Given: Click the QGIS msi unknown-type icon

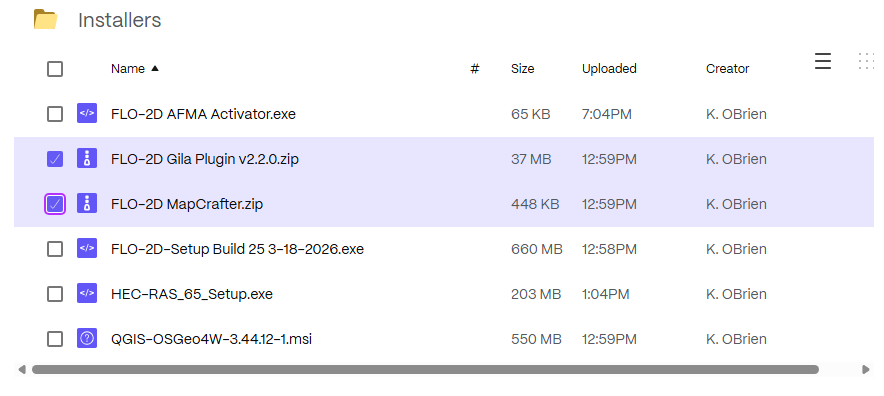Looking at the screenshot, I should (87, 338).
